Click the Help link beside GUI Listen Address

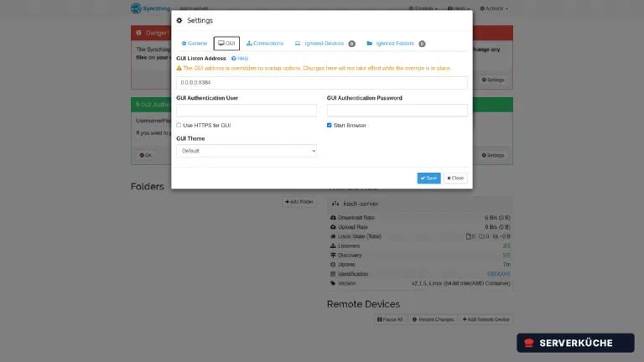click(x=240, y=59)
